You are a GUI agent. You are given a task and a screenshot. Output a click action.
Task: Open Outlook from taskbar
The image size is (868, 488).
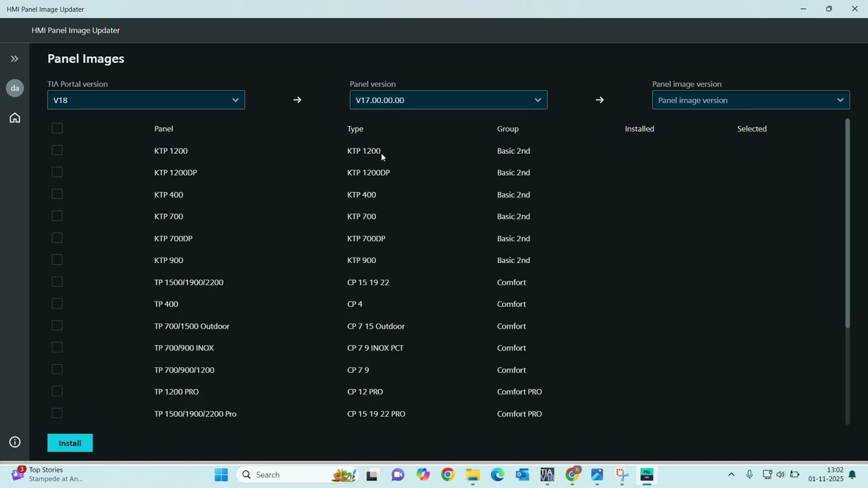[x=522, y=475]
